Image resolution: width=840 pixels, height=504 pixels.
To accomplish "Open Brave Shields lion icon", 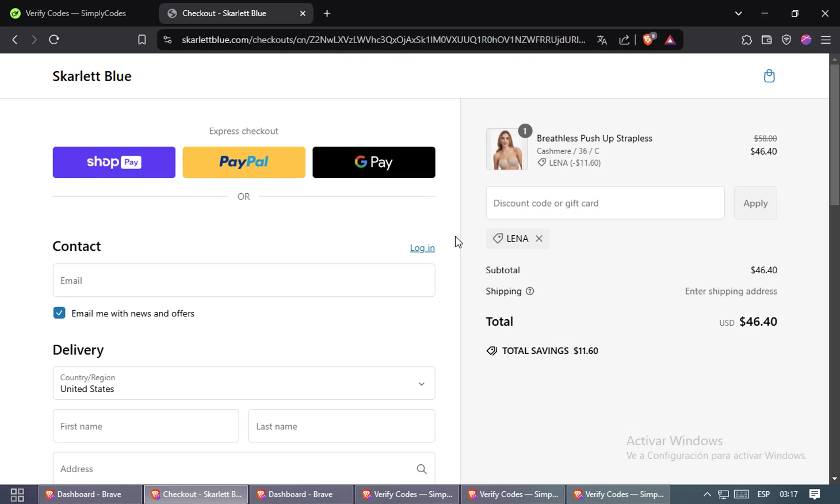I will [648, 39].
